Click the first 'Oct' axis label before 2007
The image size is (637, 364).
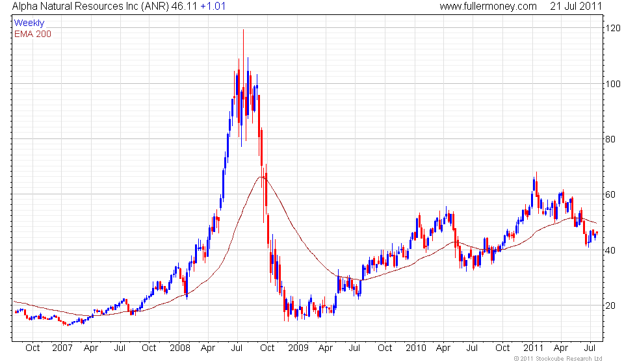pyautogui.click(x=32, y=348)
